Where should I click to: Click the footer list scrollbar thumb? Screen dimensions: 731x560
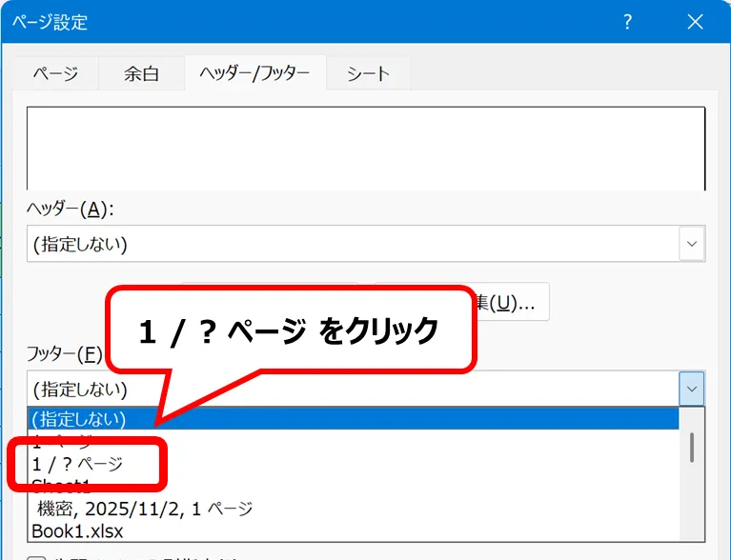(693, 446)
